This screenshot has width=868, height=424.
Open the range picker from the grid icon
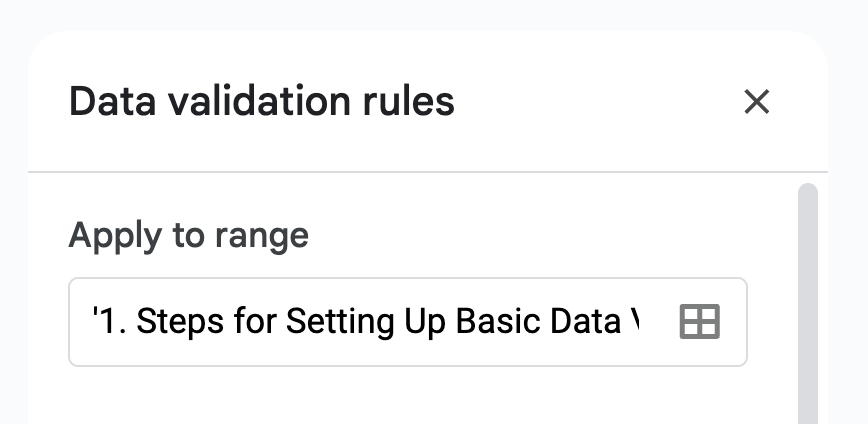click(x=700, y=322)
